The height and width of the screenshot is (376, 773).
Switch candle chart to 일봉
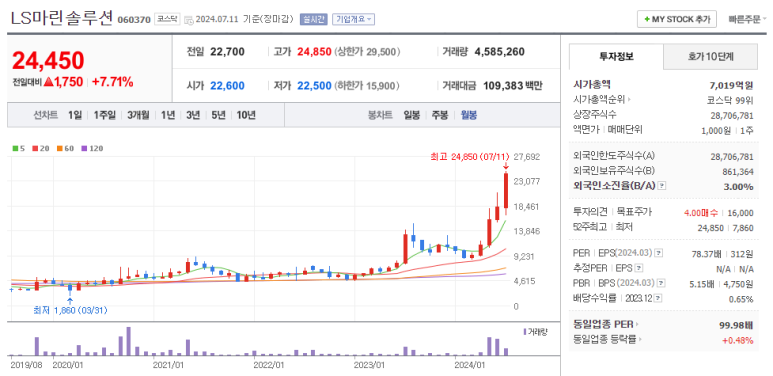412,115
